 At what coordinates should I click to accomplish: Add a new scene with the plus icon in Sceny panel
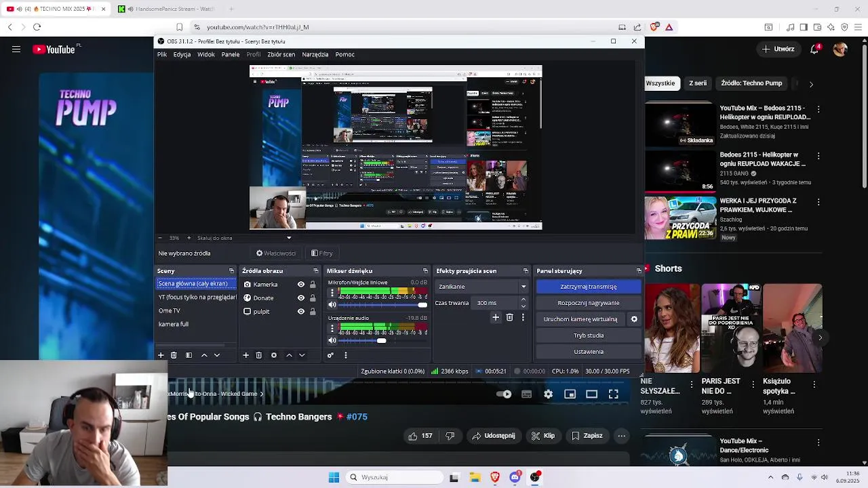tap(161, 355)
